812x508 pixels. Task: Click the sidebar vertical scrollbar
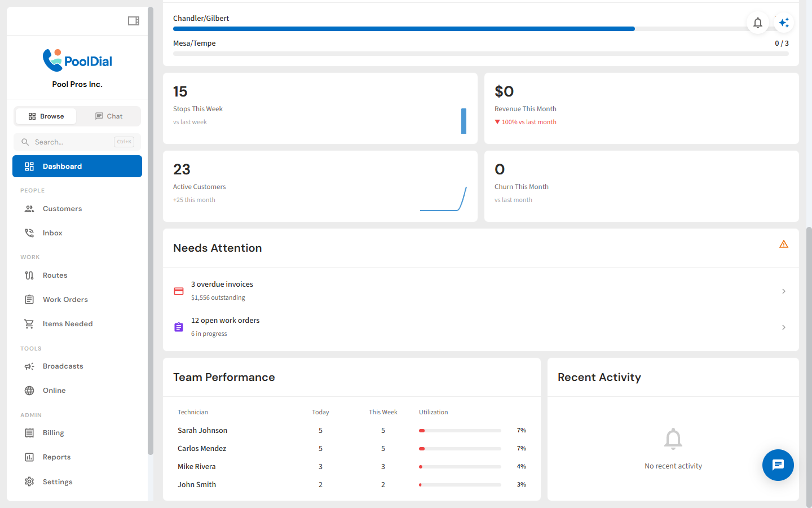[x=151, y=230]
